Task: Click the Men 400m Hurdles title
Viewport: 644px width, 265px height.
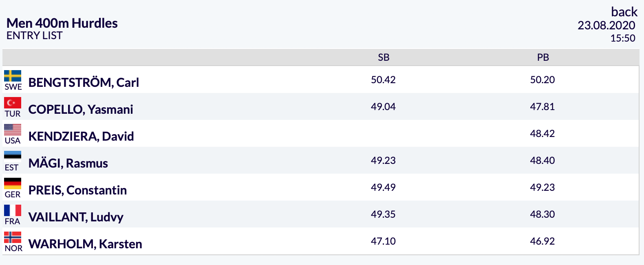Action: (62, 23)
